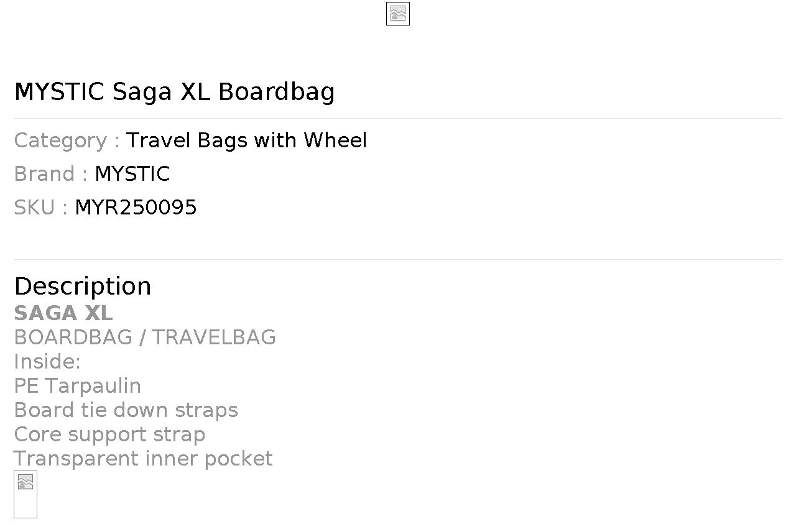
Task: Click the divider line above Description
Action: [398, 259]
